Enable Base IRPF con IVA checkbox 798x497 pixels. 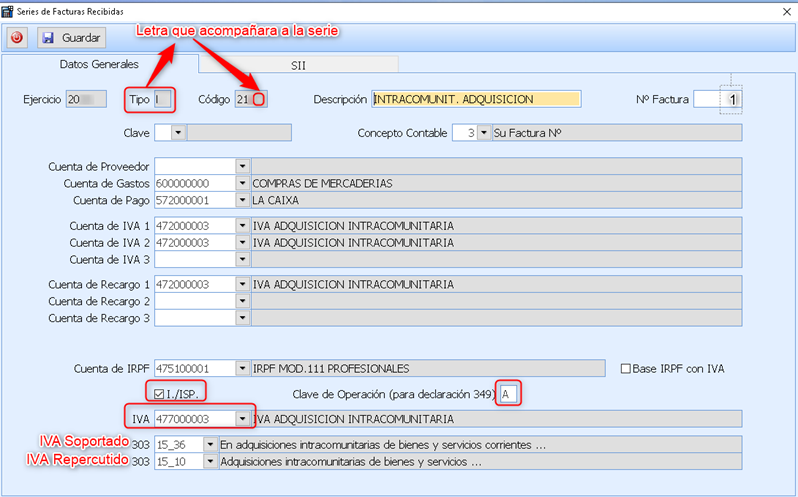(627, 368)
